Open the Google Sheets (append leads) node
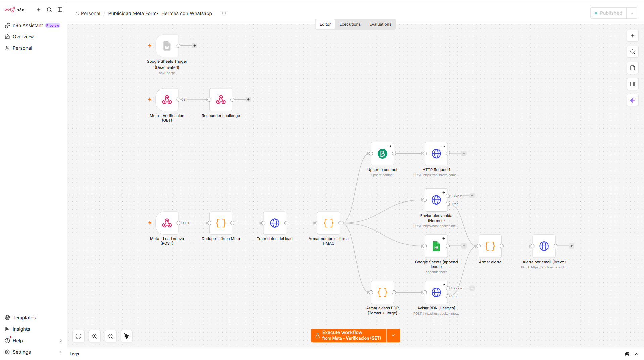The image size is (644, 360). pyautogui.click(x=436, y=246)
